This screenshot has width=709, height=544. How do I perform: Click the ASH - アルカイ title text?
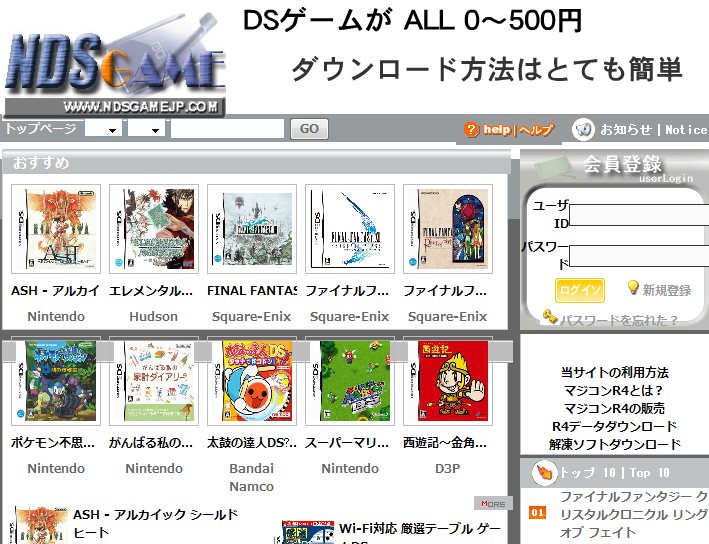(56, 291)
